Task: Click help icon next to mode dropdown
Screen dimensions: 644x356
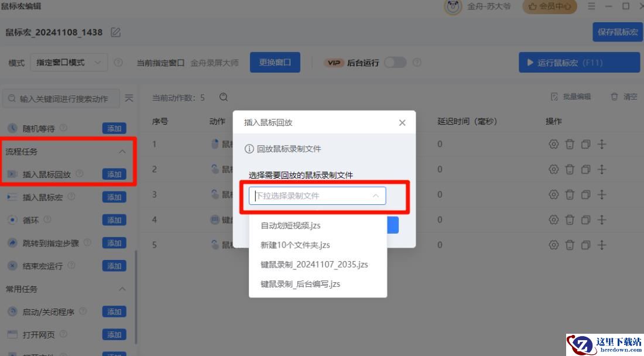Action: coord(118,63)
